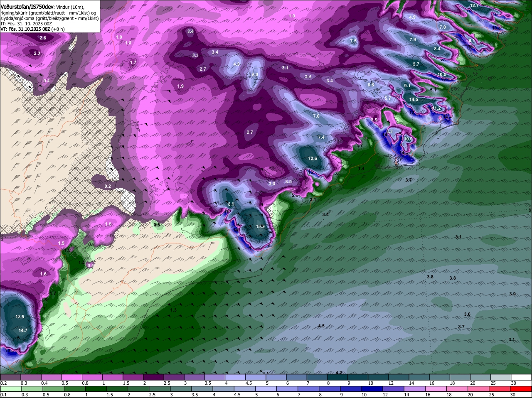Click the Veðurstofan/IS750dev title text

[27, 7]
